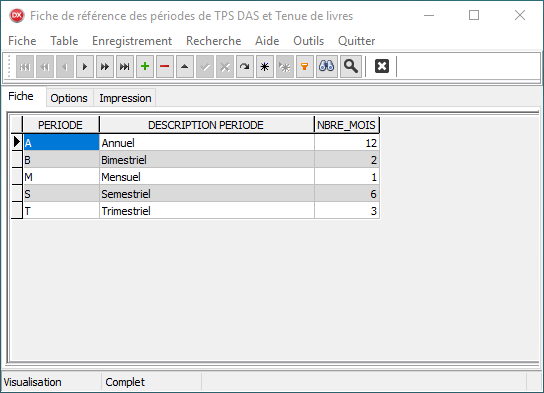Go to last record in toolbar
544x393 pixels.
(x=125, y=66)
